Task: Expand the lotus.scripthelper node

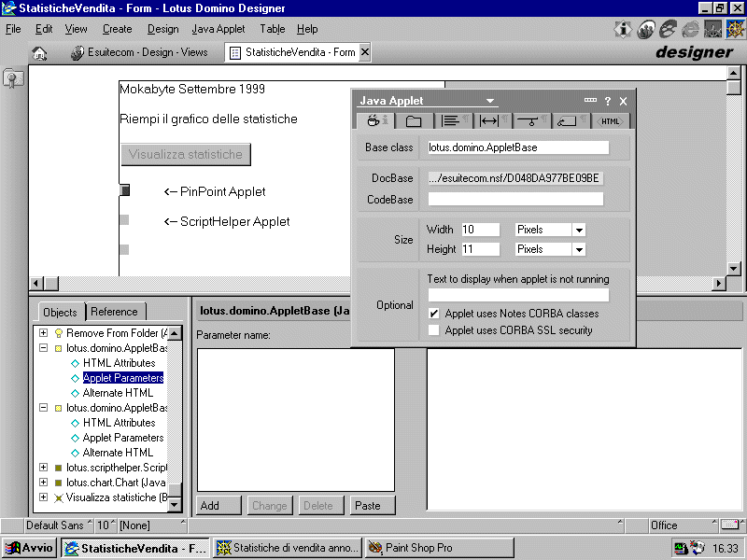Action: pyautogui.click(x=43, y=468)
